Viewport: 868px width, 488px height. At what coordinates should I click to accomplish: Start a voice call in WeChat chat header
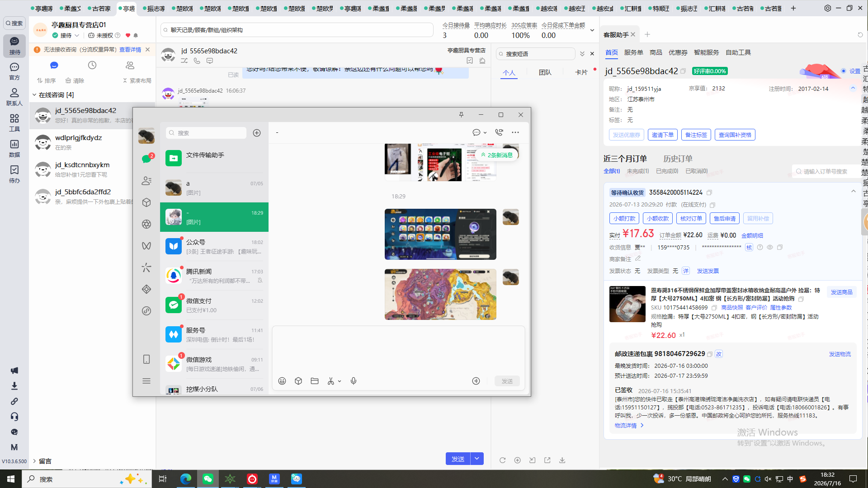point(499,132)
